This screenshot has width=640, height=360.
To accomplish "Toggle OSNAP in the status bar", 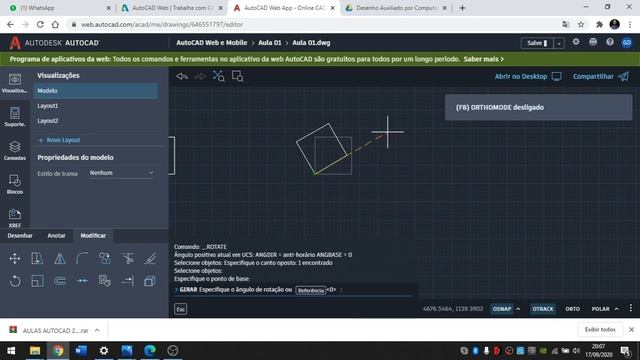I will coord(502,309).
